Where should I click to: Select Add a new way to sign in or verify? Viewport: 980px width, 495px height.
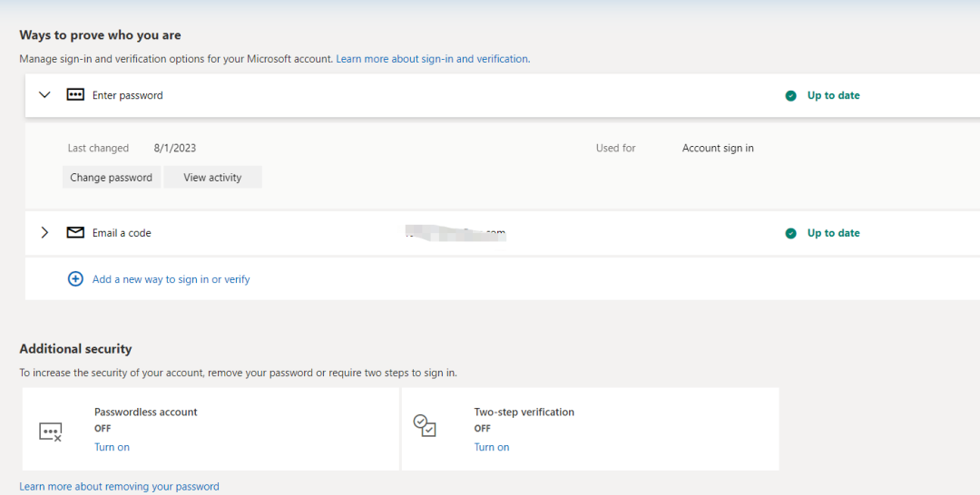pos(171,279)
